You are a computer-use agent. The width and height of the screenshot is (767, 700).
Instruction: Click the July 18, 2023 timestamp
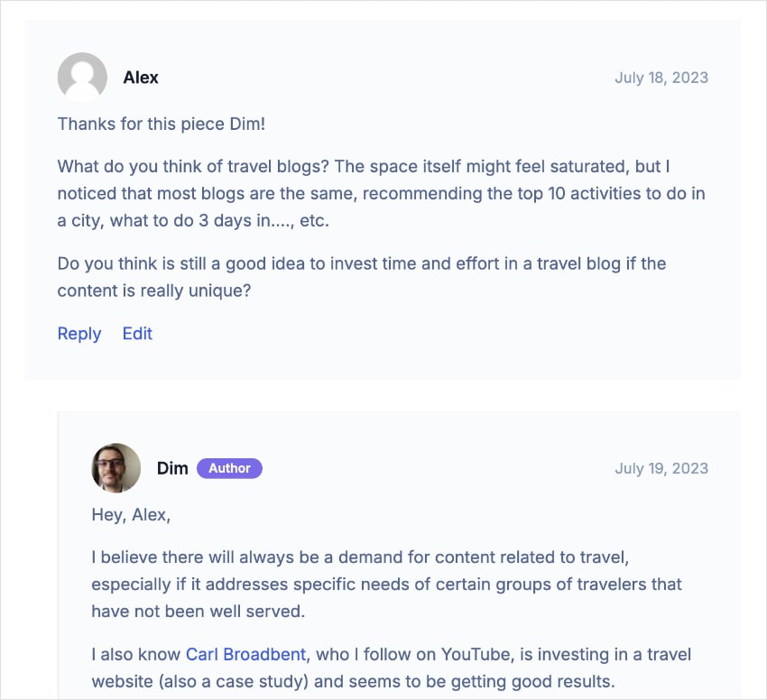661,78
